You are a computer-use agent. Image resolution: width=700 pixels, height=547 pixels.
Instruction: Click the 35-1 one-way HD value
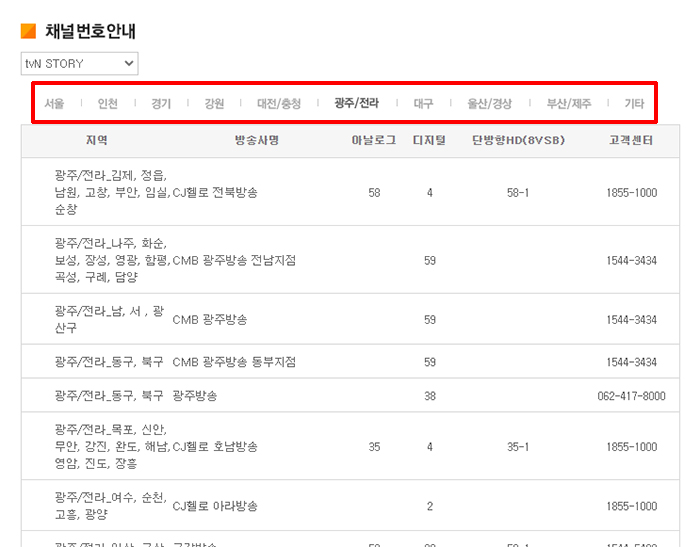(518, 447)
